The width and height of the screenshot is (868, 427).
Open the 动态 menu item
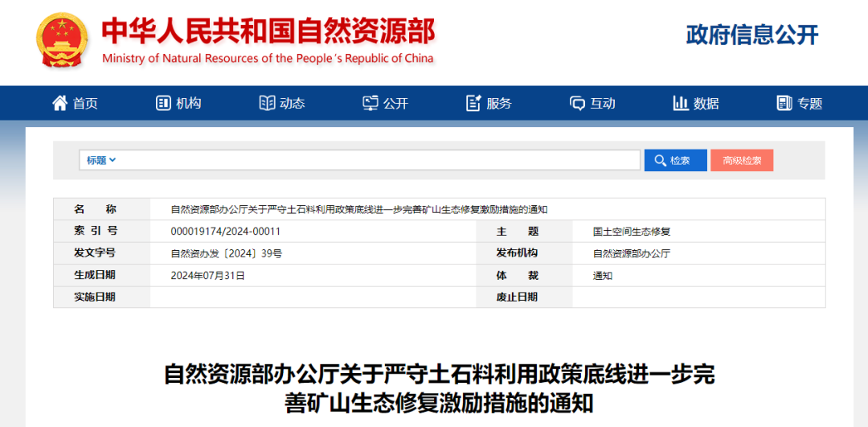click(293, 104)
